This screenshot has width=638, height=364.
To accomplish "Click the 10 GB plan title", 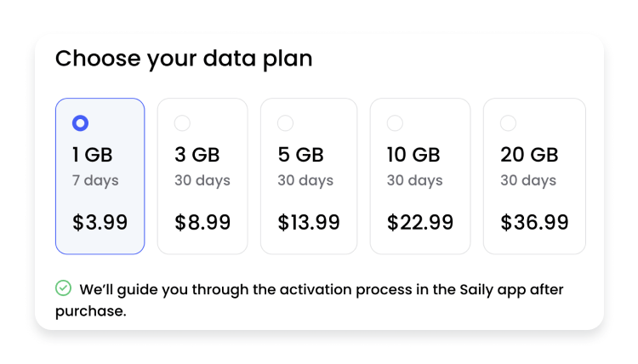I will 413,155.
